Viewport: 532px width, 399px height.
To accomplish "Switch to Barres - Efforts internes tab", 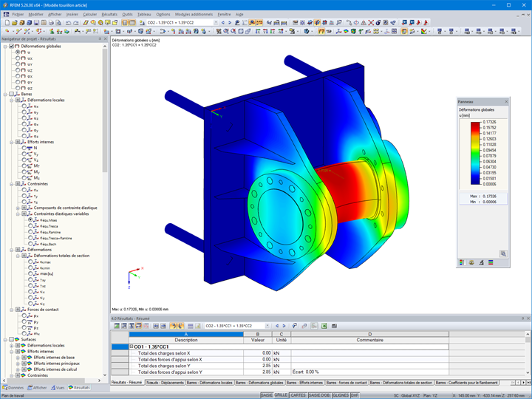I will [304, 383].
